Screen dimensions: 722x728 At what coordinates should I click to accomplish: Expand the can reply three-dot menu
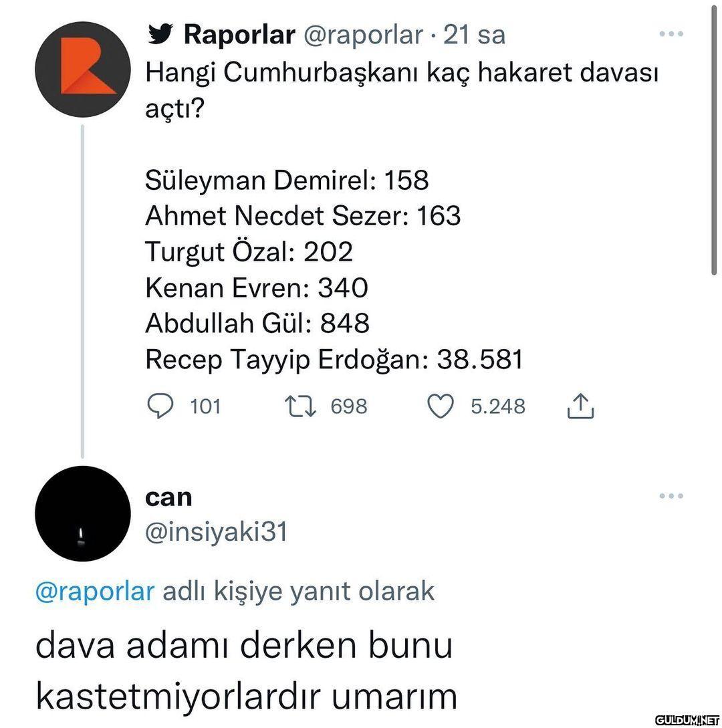tap(671, 496)
